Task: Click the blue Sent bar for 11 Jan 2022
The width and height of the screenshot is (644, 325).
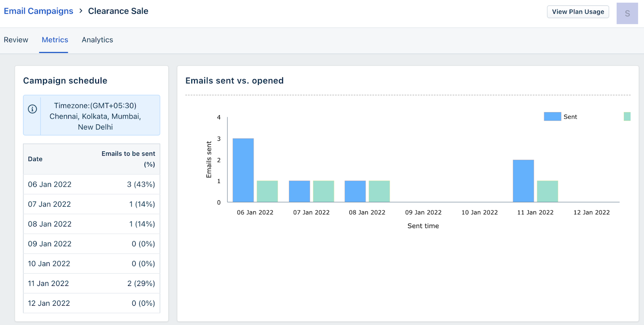Action: 523,181
